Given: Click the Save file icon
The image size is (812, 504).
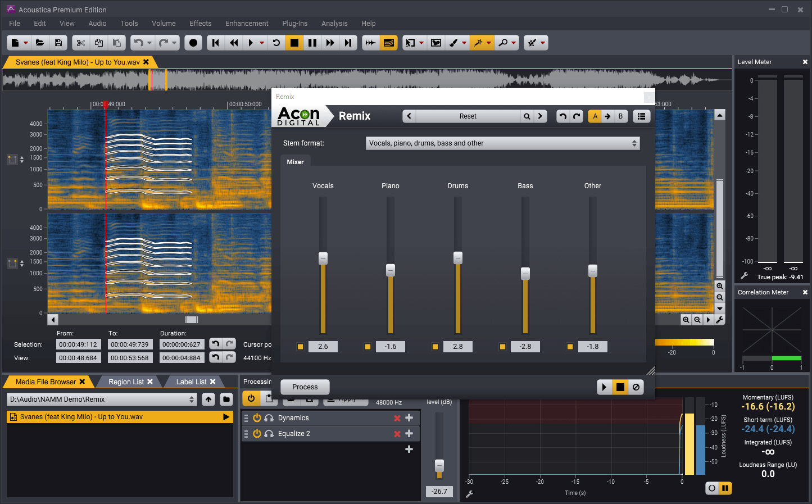Looking at the screenshot, I should point(58,43).
